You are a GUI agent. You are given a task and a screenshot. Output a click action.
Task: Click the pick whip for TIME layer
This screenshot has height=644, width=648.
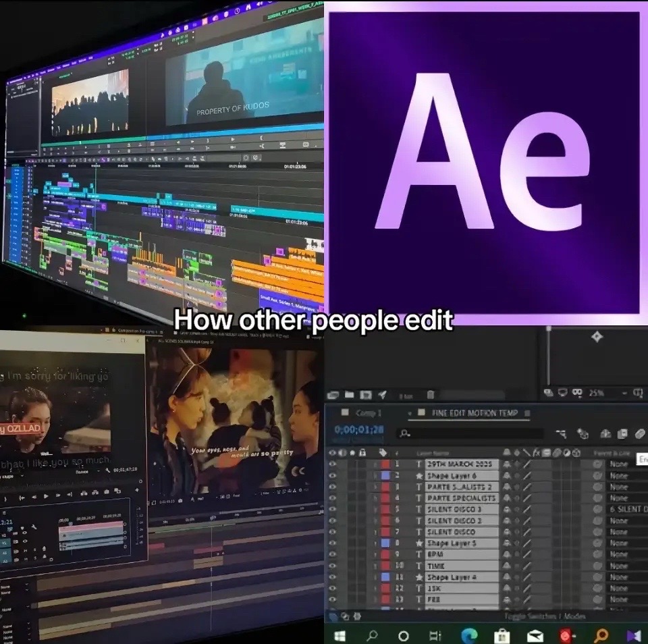click(x=597, y=566)
